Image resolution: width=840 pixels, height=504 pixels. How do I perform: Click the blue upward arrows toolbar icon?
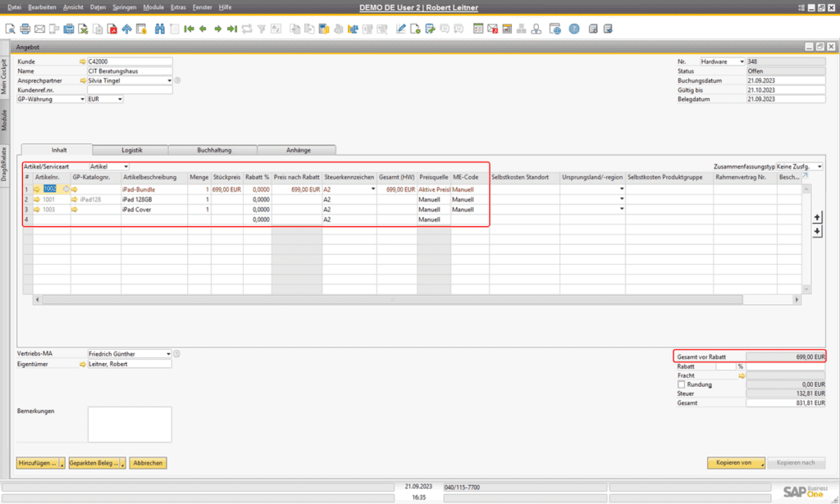pyautogui.click(x=127, y=29)
